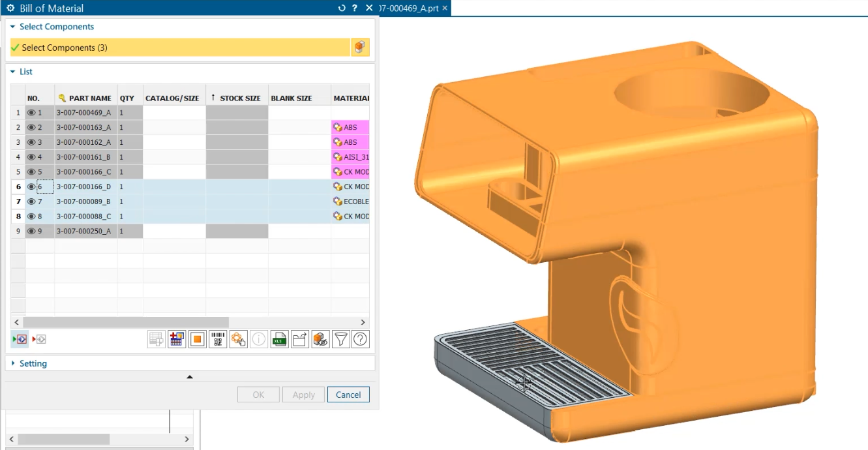Click the orange square stock icon
The image size is (868, 450).
pos(198,339)
